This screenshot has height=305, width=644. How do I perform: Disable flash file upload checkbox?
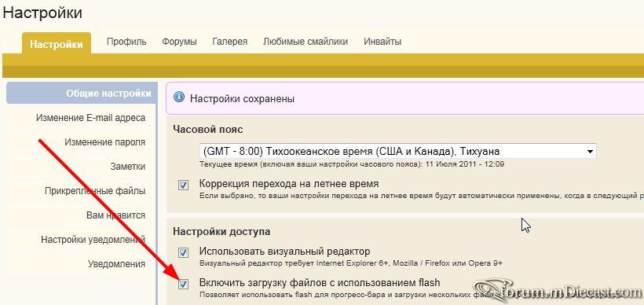tap(183, 284)
